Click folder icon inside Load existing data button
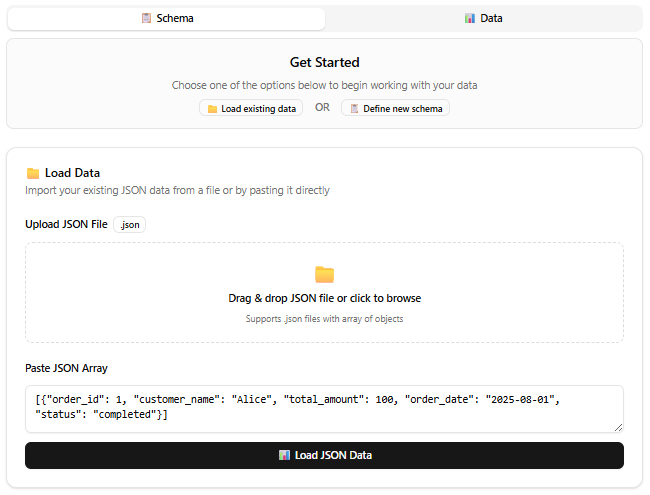 click(212, 108)
